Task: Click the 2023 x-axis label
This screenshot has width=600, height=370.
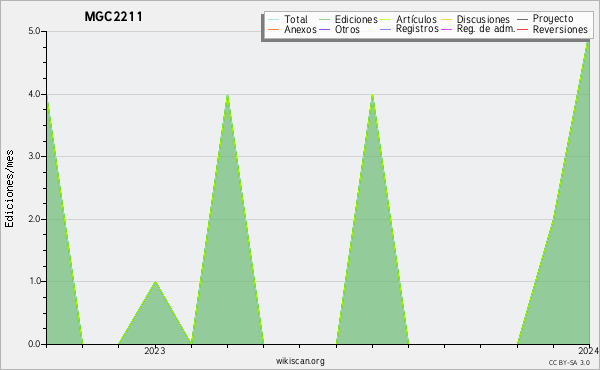Action: pos(155,351)
